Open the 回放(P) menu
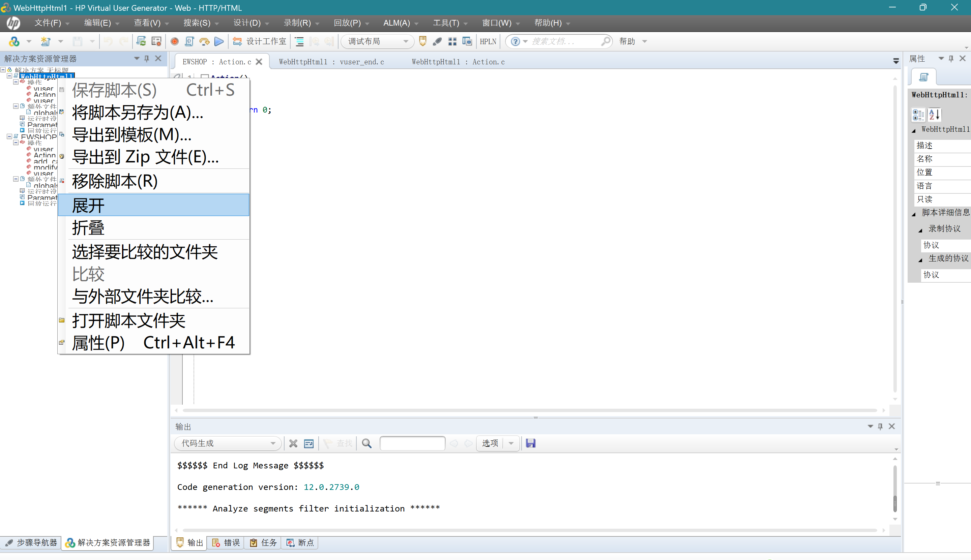 pos(351,23)
